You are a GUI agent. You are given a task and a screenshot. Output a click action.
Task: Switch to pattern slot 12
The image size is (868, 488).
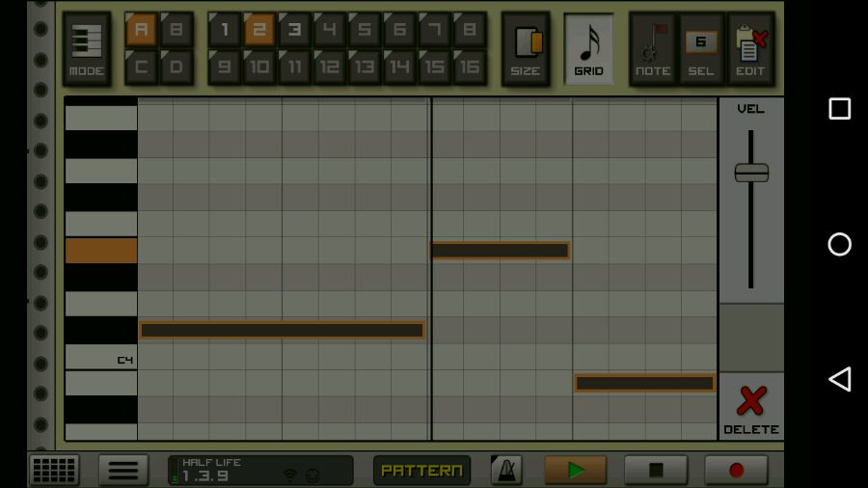[330, 67]
